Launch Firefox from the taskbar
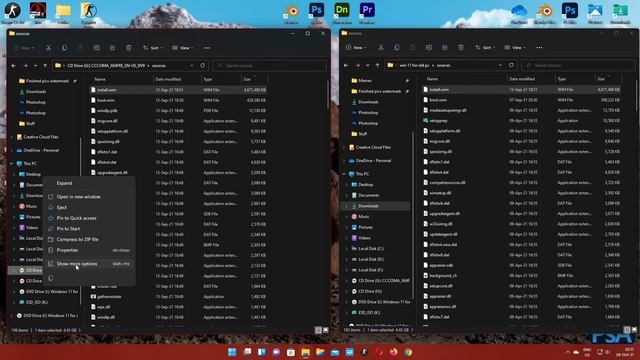 tap(393, 352)
